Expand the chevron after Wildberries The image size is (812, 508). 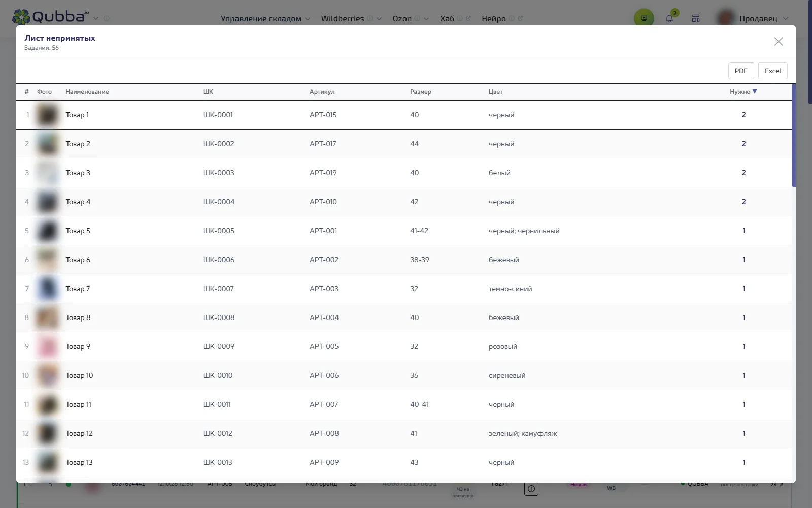(379, 19)
